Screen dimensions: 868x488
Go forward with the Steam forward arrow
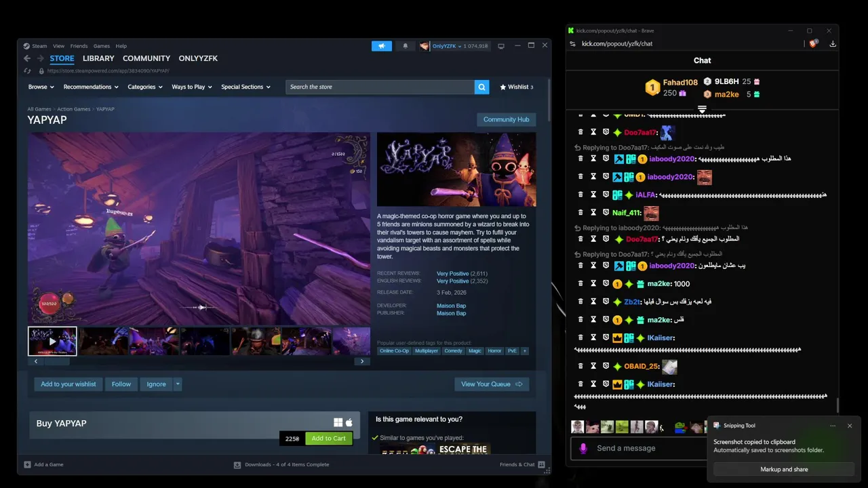click(x=39, y=59)
